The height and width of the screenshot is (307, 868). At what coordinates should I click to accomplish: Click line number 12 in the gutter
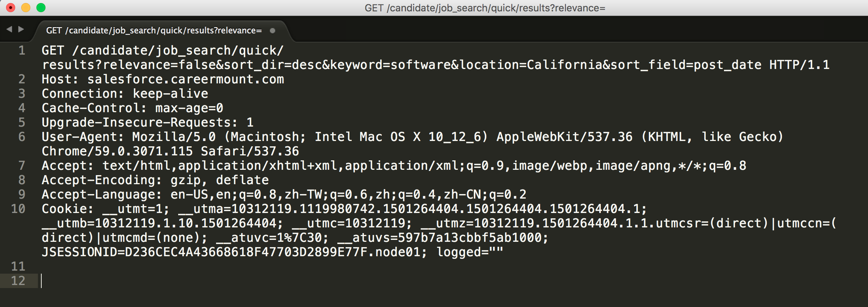(x=18, y=281)
